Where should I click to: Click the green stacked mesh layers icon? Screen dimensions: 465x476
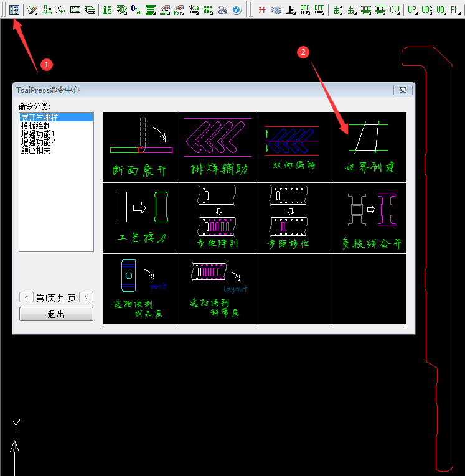[122, 10]
